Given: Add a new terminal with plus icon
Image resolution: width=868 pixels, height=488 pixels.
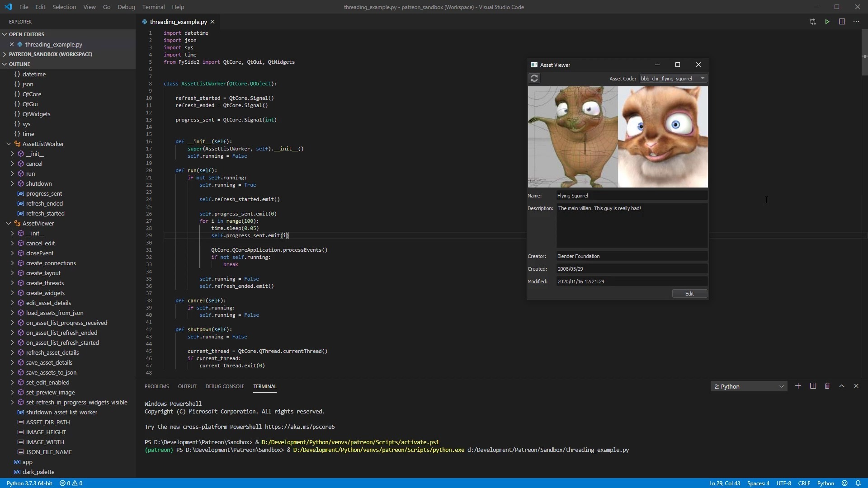Looking at the screenshot, I should point(798,386).
